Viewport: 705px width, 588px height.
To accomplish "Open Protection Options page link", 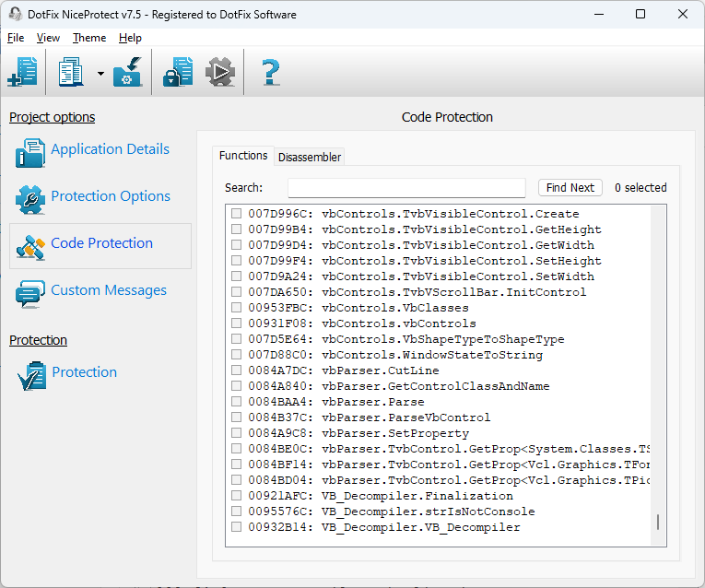I will pos(111,196).
